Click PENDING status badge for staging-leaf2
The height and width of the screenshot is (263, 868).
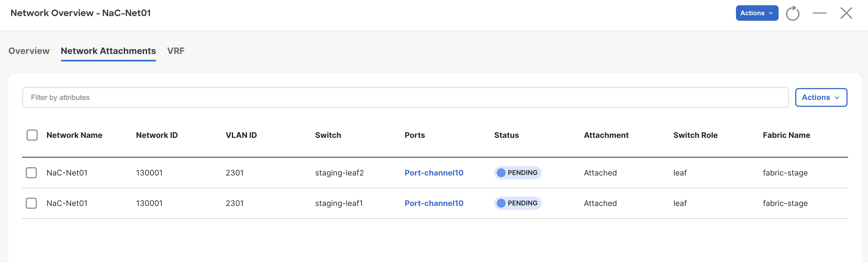[x=518, y=173]
